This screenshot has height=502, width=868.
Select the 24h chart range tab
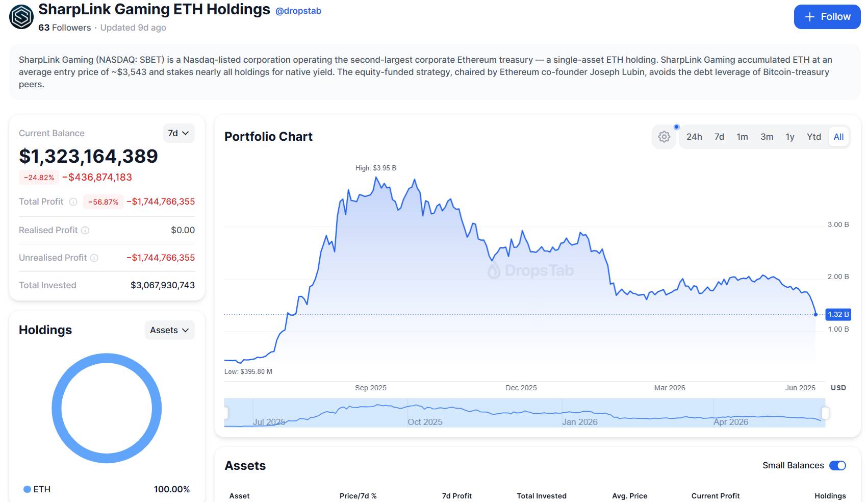point(694,137)
